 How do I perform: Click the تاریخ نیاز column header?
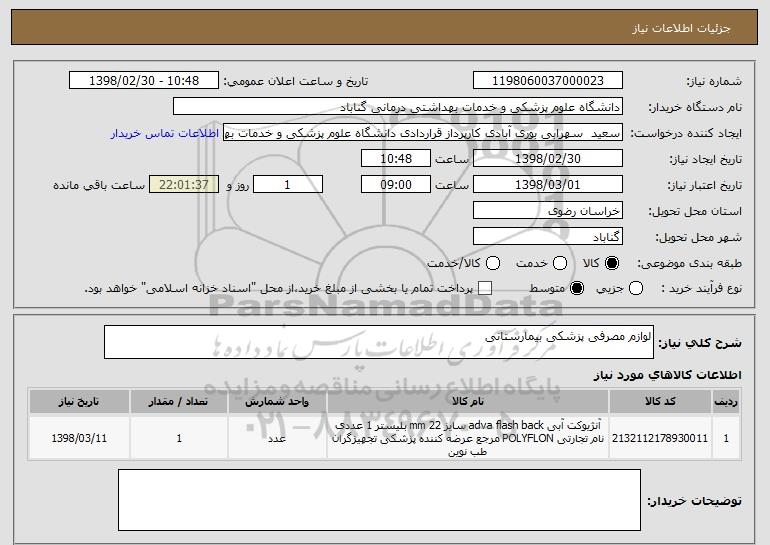coord(79,402)
